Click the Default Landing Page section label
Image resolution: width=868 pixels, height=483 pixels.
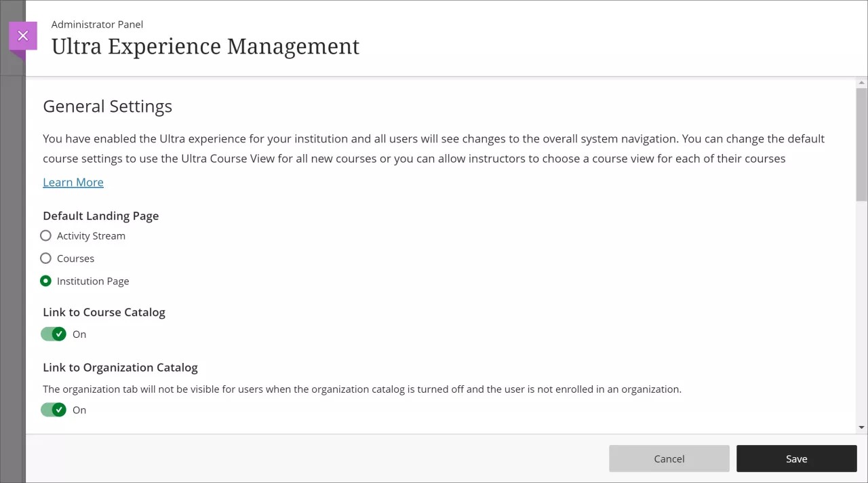click(x=100, y=216)
